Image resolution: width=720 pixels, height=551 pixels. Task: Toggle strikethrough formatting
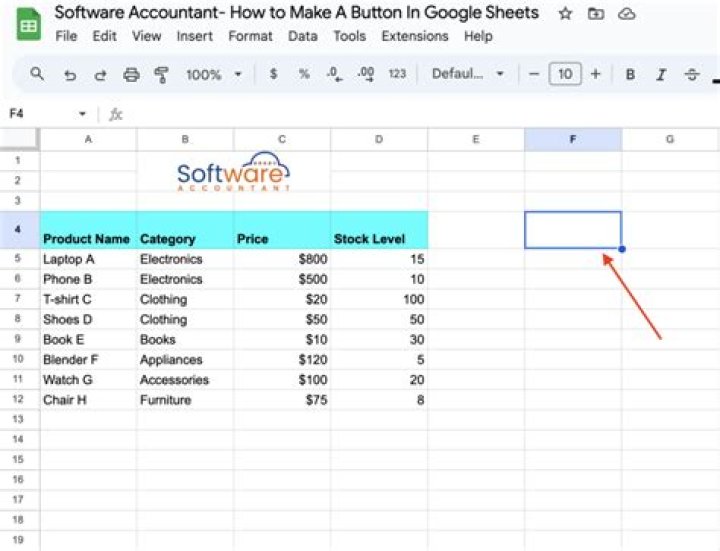tap(692, 74)
